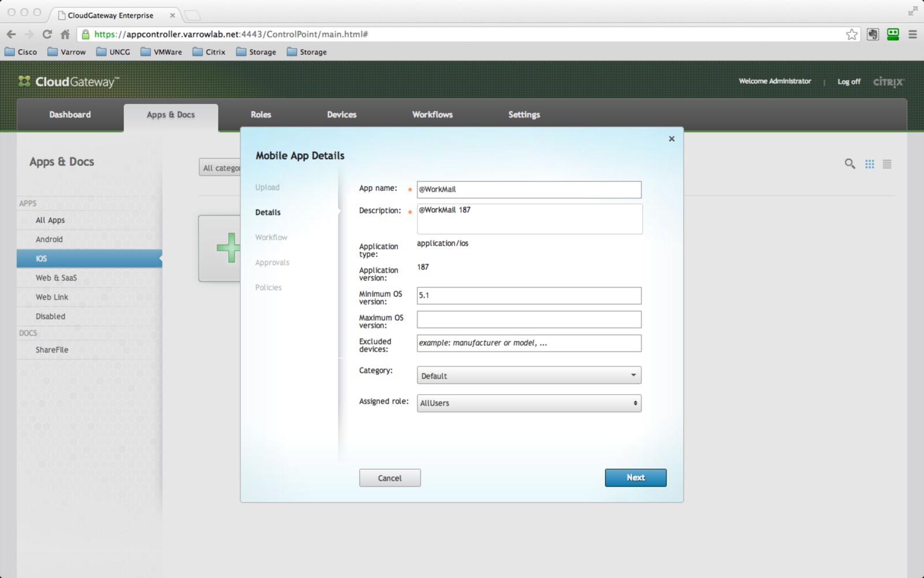Select the Details wizard step

[268, 212]
